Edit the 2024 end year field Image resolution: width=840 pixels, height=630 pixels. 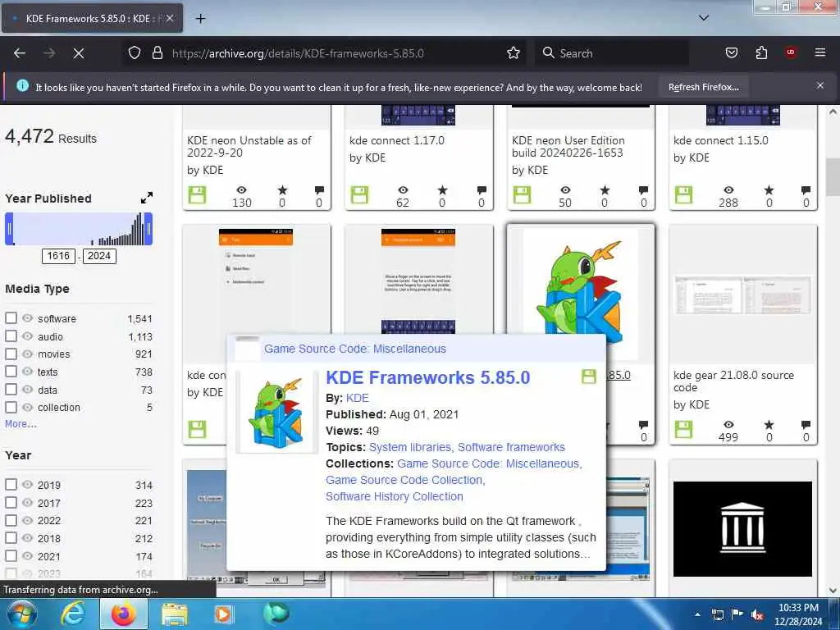point(99,256)
